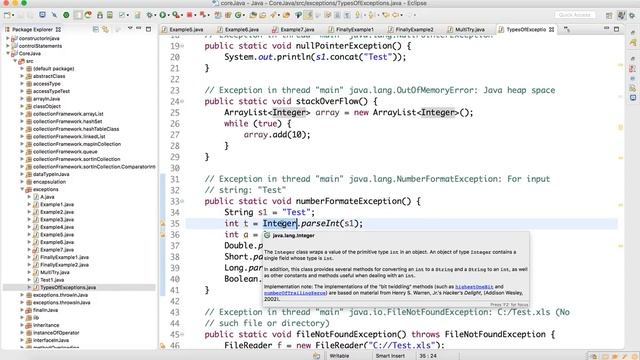The width and height of the screenshot is (640, 360).
Task: Open the Package Explorer view menu arrow
Action: click(x=130, y=29)
